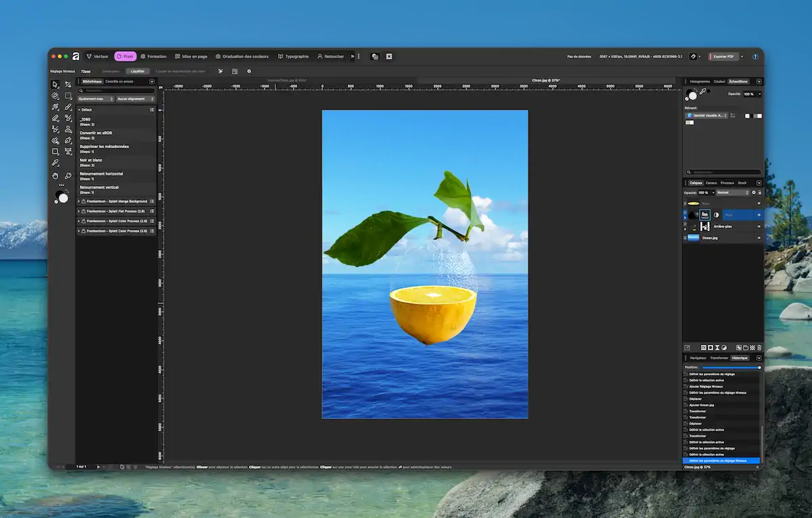Select the Zoom magnifier tool
Image resolution: width=812 pixels, height=518 pixels.
point(68,175)
